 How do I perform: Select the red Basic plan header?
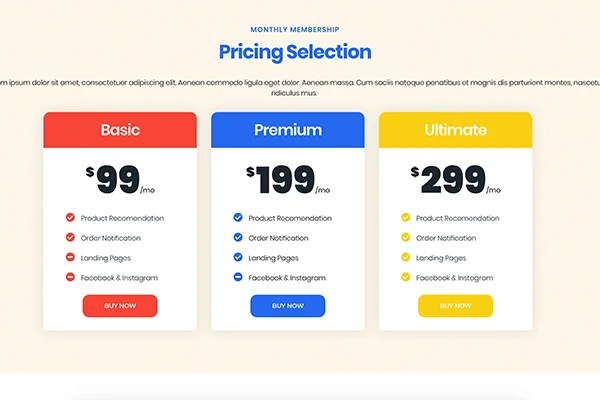120,130
